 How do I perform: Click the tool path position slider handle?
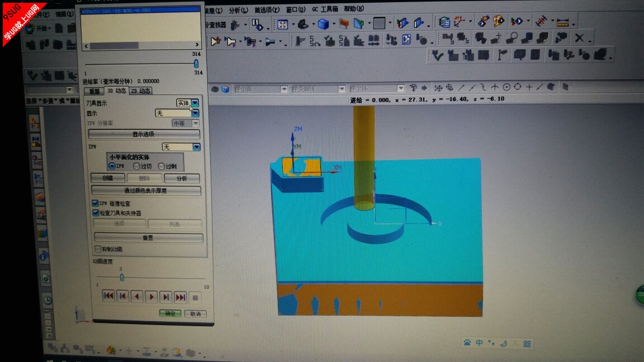point(196,63)
